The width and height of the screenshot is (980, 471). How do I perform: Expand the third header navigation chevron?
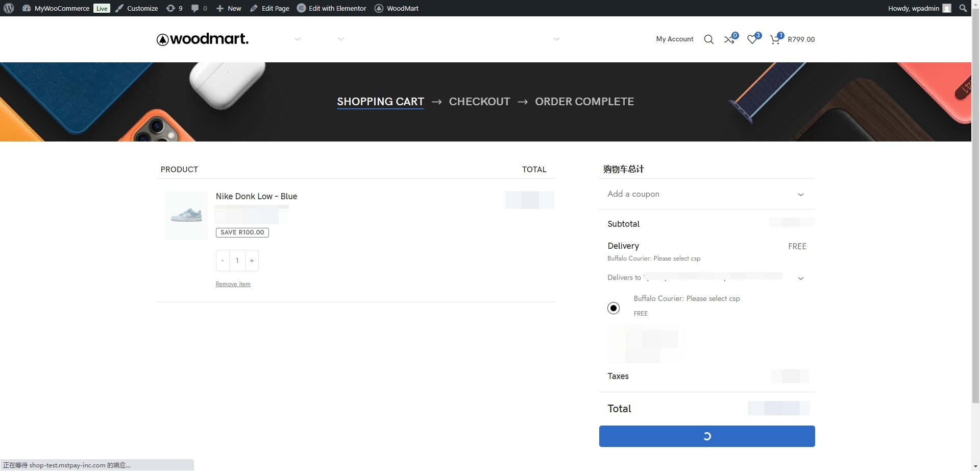point(556,39)
